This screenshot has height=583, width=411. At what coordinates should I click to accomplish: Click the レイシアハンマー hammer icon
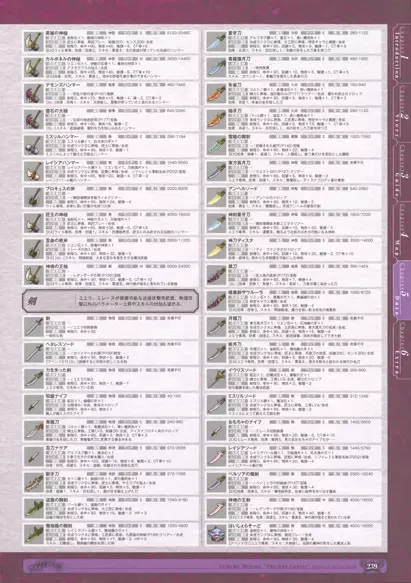(x=34, y=171)
